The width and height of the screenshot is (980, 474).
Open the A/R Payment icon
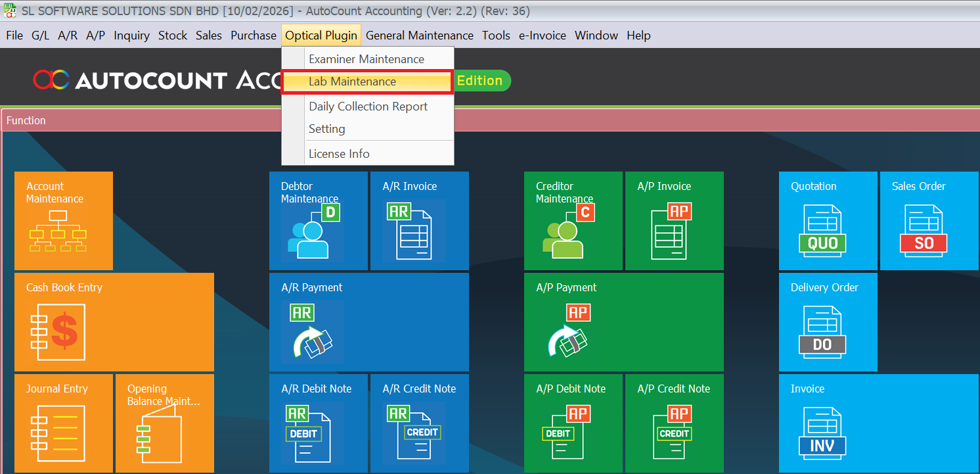click(x=311, y=332)
